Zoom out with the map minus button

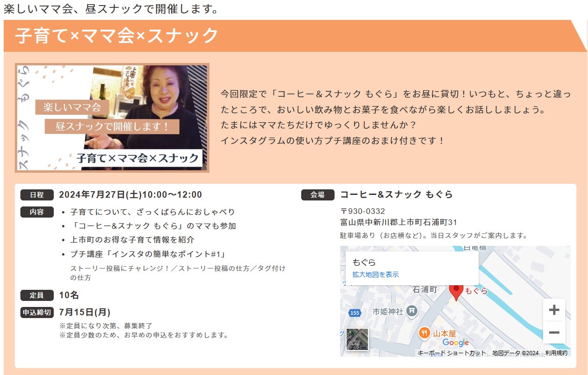554,332
